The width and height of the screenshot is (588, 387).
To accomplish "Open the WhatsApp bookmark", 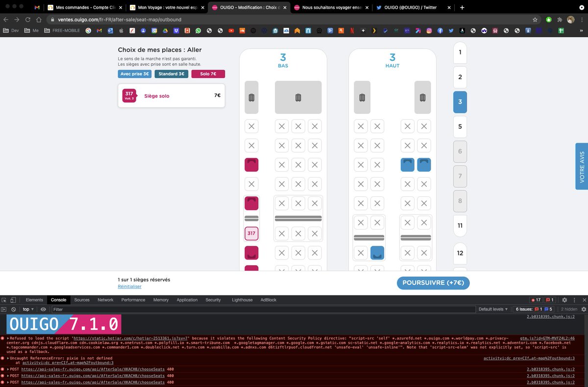I will click(x=198, y=30).
